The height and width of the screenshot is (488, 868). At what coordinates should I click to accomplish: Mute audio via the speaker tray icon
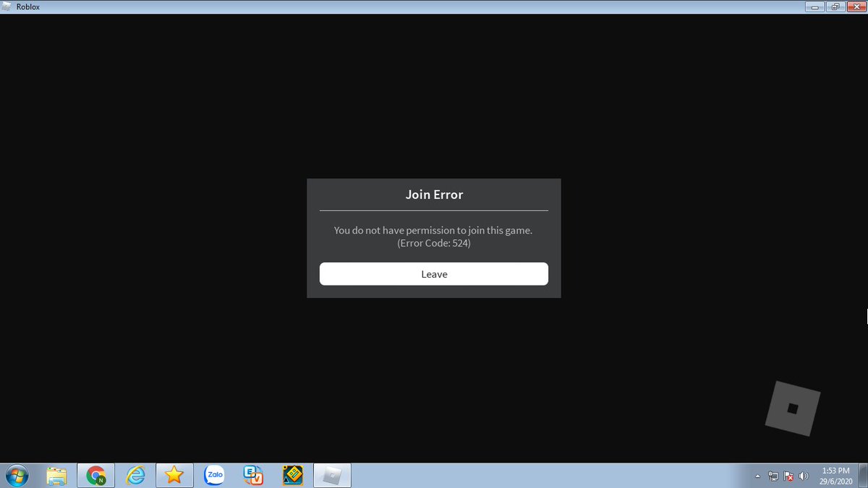tap(803, 476)
